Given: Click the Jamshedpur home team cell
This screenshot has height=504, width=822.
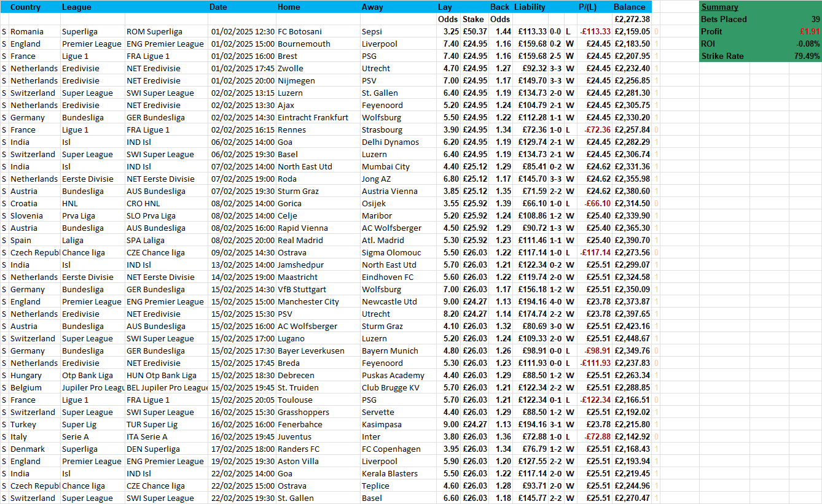Looking at the screenshot, I should click(318, 265).
